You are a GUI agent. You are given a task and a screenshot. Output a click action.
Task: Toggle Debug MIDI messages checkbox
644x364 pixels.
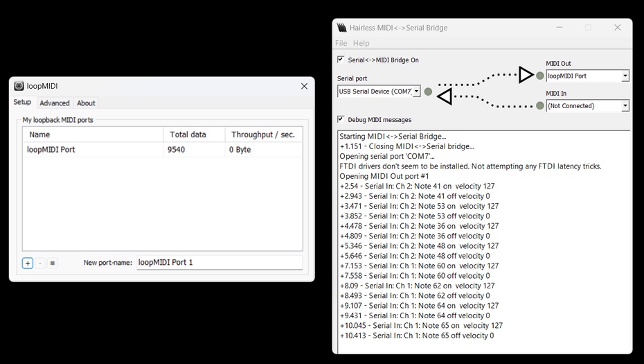point(341,119)
